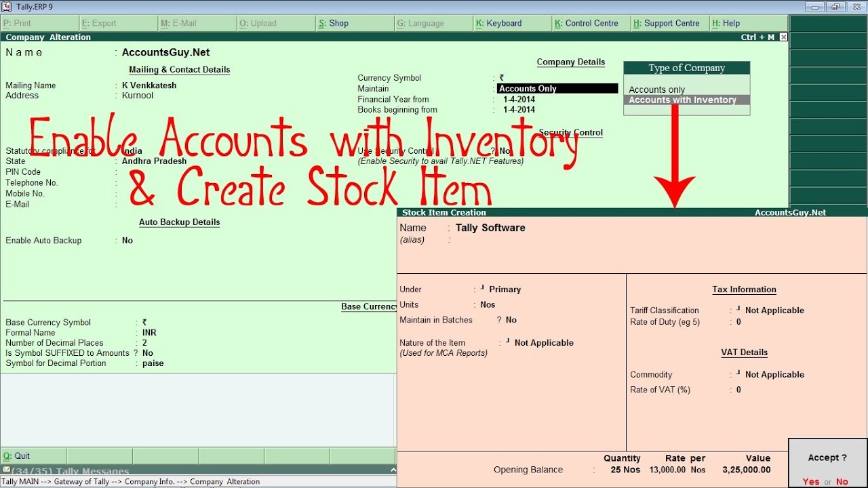Click the 'Stock Item Creation' title
This screenshot has width=868, height=488.
coord(444,213)
